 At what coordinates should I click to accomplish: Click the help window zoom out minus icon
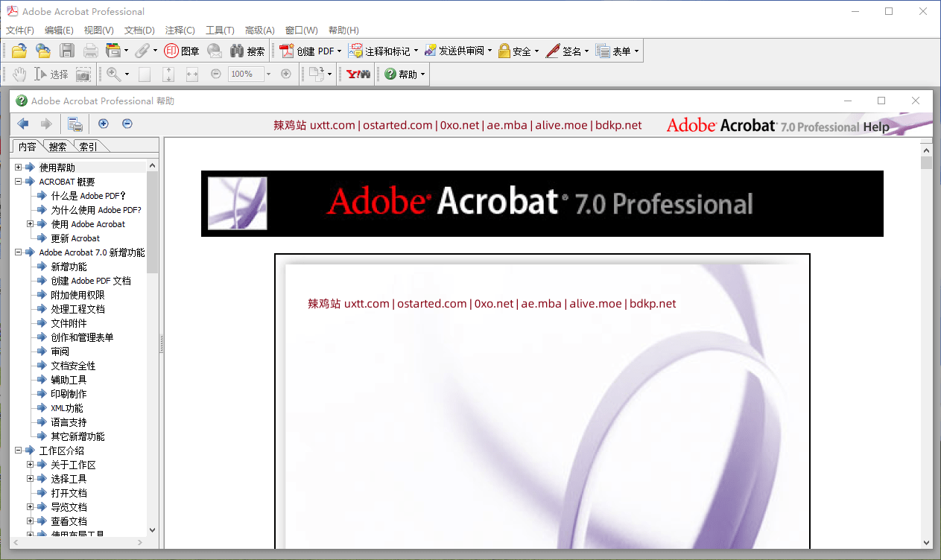pyautogui.click(x=127, y=124)
